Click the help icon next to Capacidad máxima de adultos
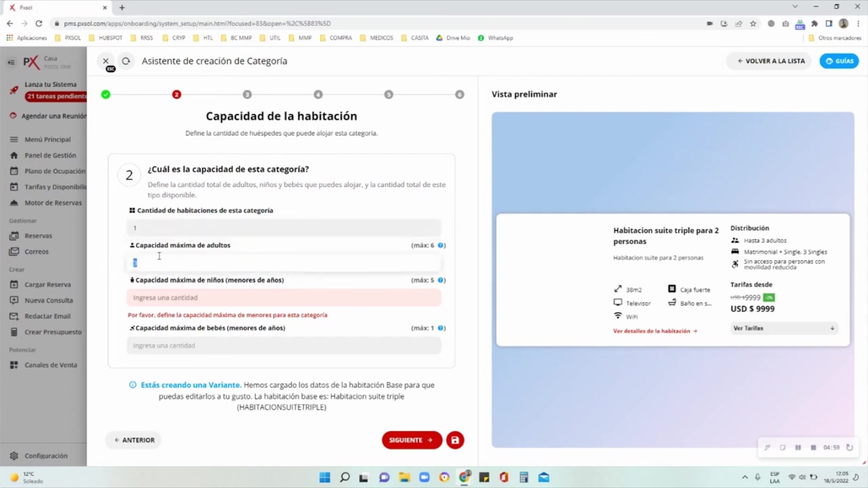868x488 pixels. point(441,245)
